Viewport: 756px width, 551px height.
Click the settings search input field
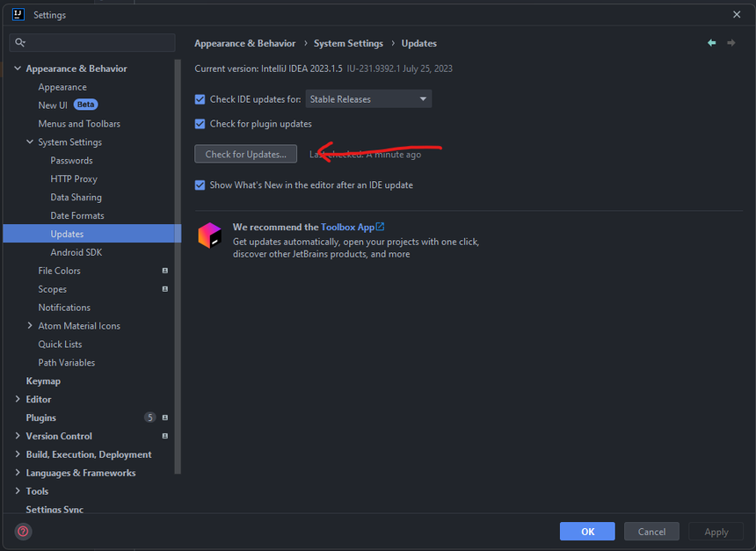pos(97,42)
